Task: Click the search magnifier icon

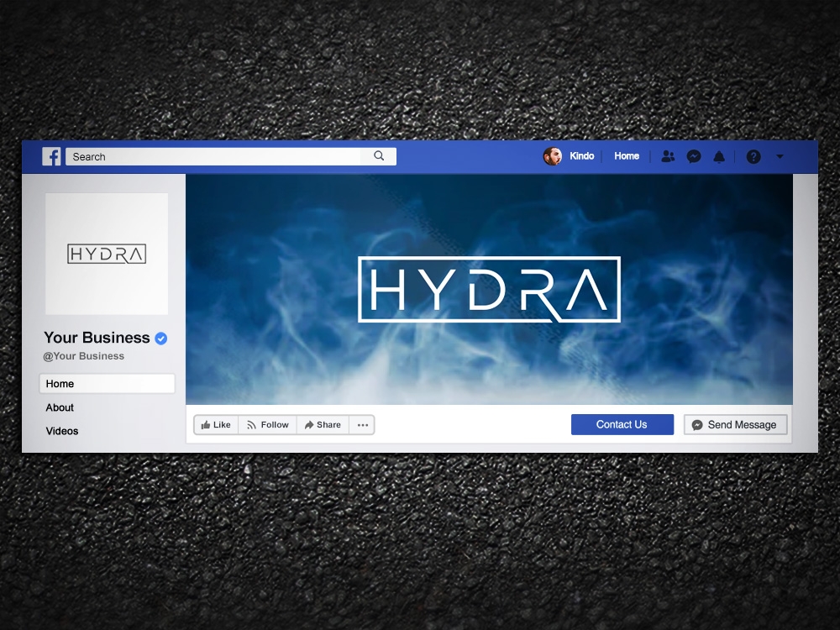Action: tap(378, 156)
